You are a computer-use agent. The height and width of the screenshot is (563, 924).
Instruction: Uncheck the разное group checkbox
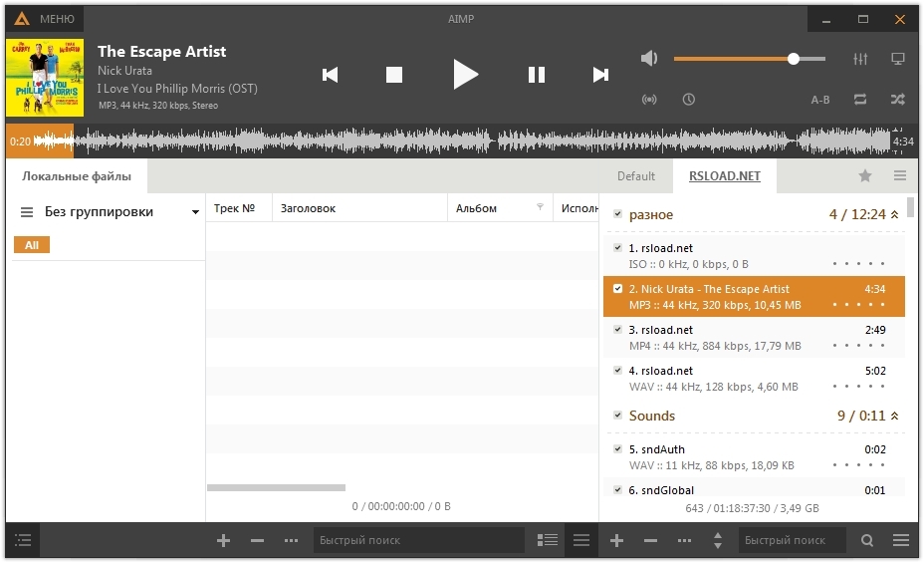click(617, 214)
